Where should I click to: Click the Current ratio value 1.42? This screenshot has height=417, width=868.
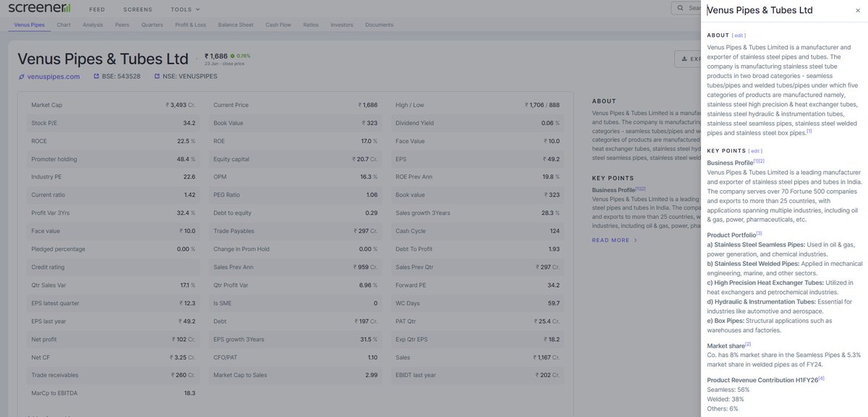(x=190, y=195)
